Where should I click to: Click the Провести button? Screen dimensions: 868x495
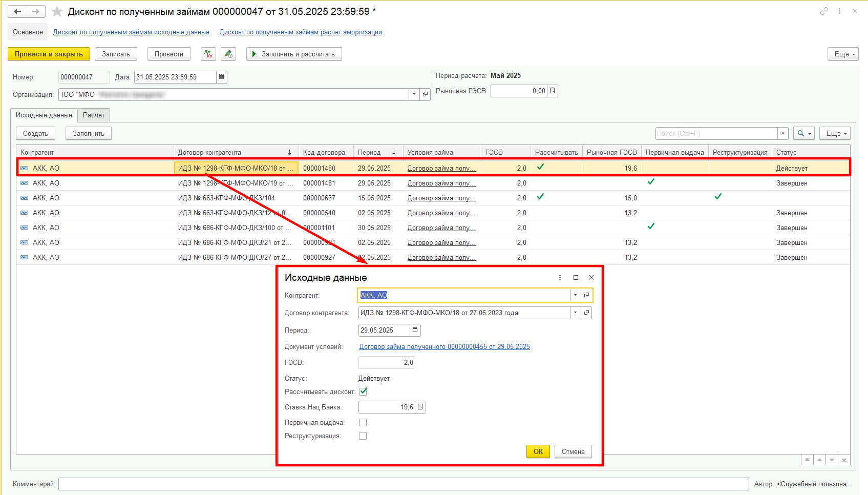169,54
